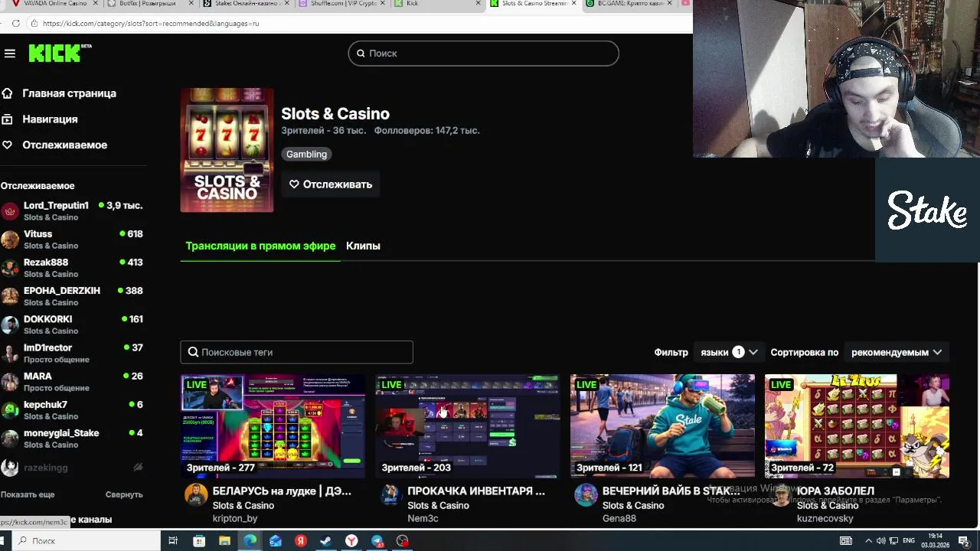
Task: Click the Slots & Casino label under БЕЛАРУСЬ stream
Action: [243, 505]
